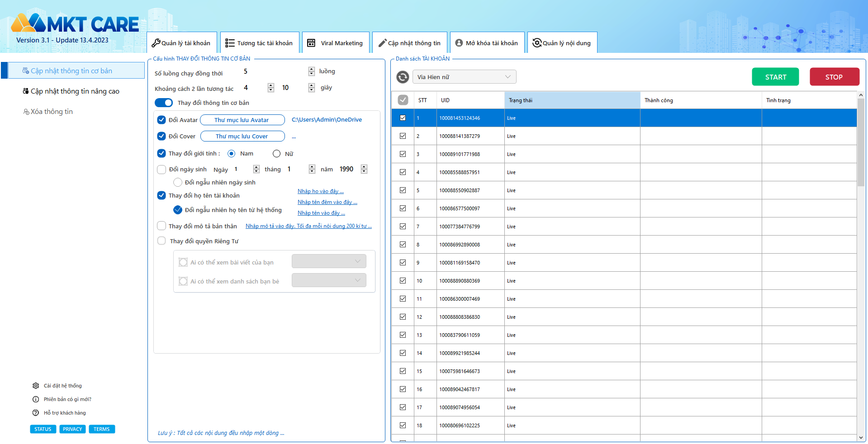Uncheck the checkbox for account 100088141387279
The width and height of the screenshot is (868, 444).
[403, 136]
